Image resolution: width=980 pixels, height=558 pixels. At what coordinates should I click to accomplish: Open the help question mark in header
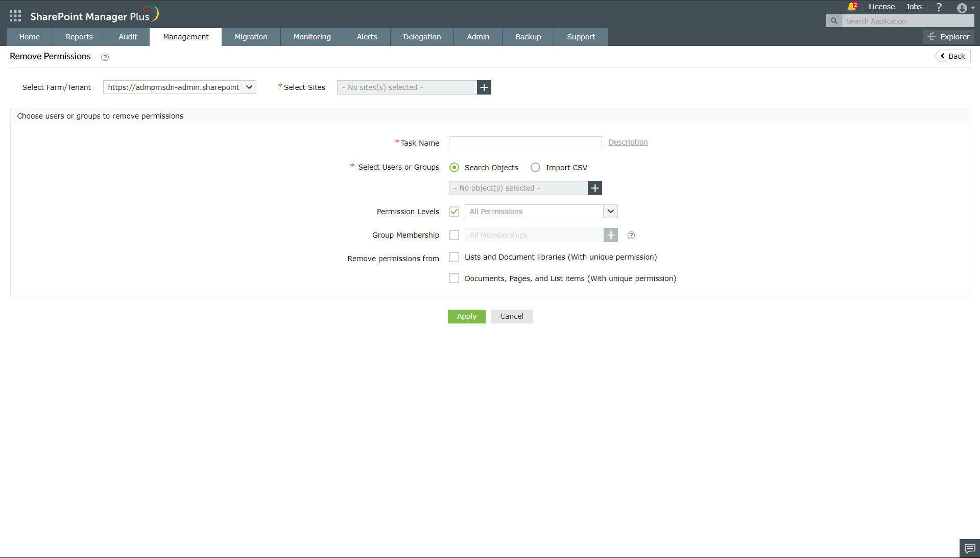coord(939,7)
